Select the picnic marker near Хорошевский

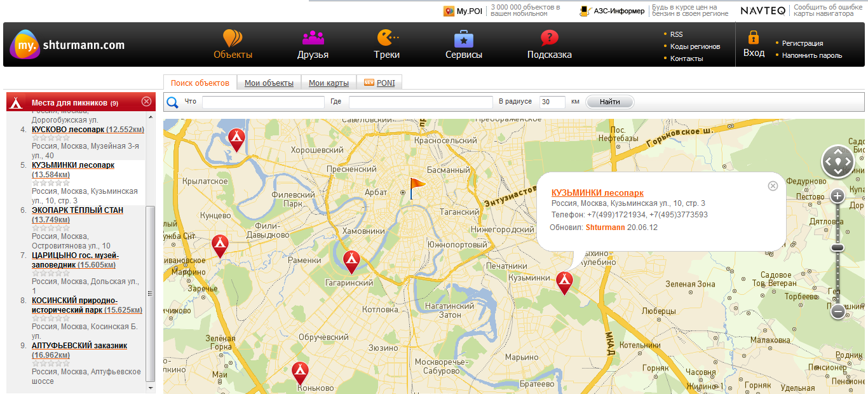click(236, 140)
